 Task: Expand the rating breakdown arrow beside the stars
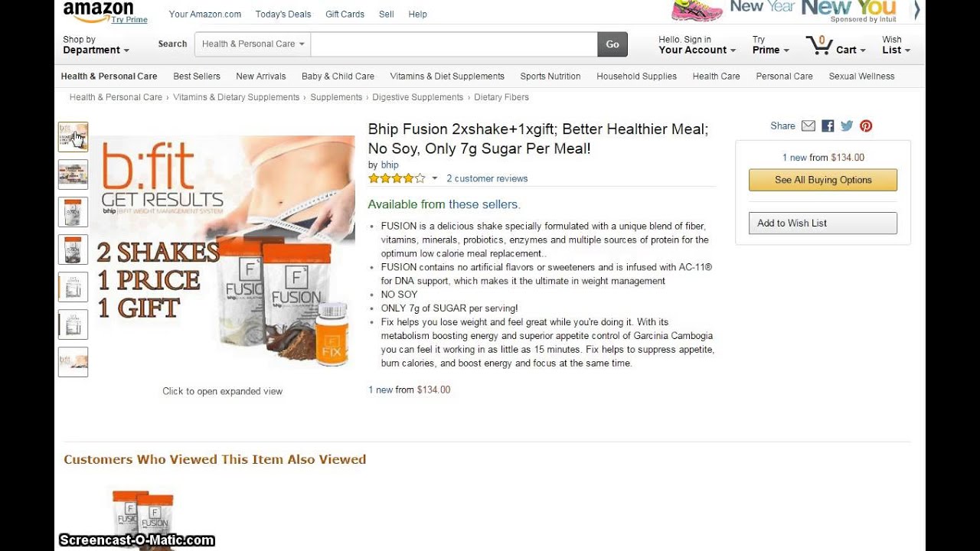(x=435, y=178)
